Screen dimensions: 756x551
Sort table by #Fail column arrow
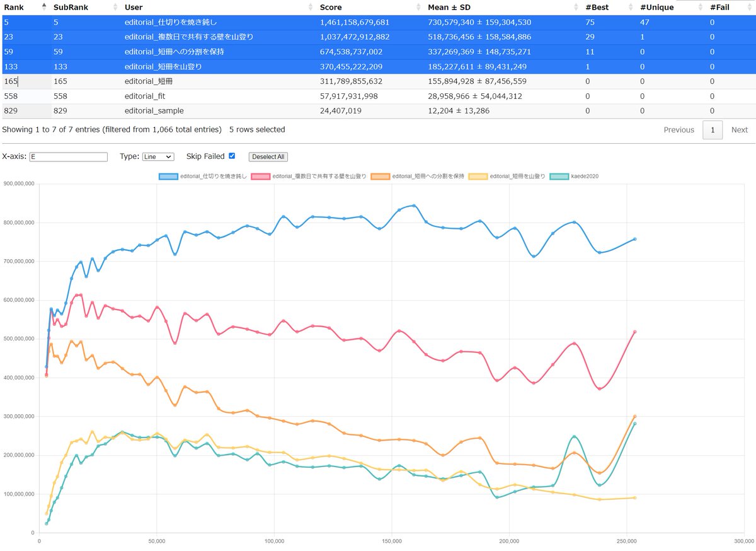[x=750, y=7]
